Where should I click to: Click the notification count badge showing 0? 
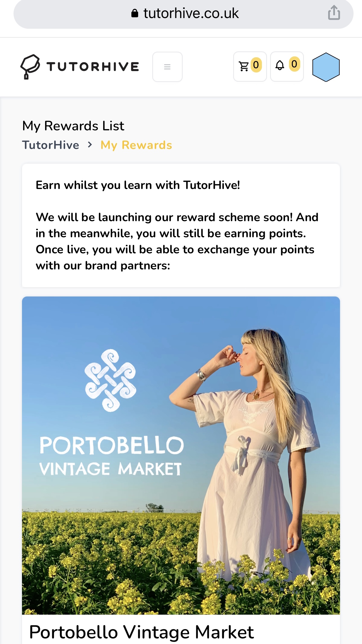click(294, 64)
